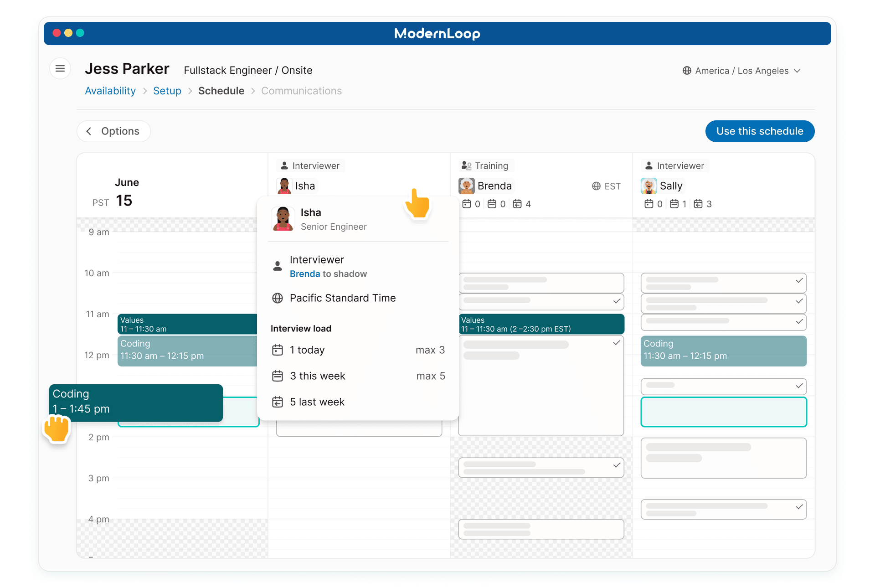Click the Use this schedule button
The height and width of the screenshot is (588, 875).
point(760,131)
